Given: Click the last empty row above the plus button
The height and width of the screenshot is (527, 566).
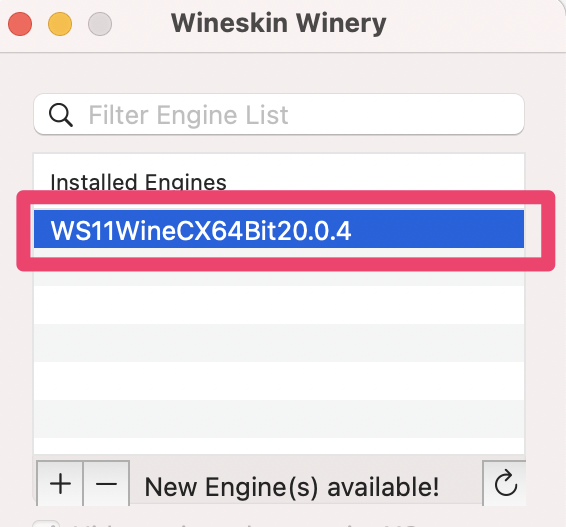Looking at the screenshot, I should (x=279, y=446).
